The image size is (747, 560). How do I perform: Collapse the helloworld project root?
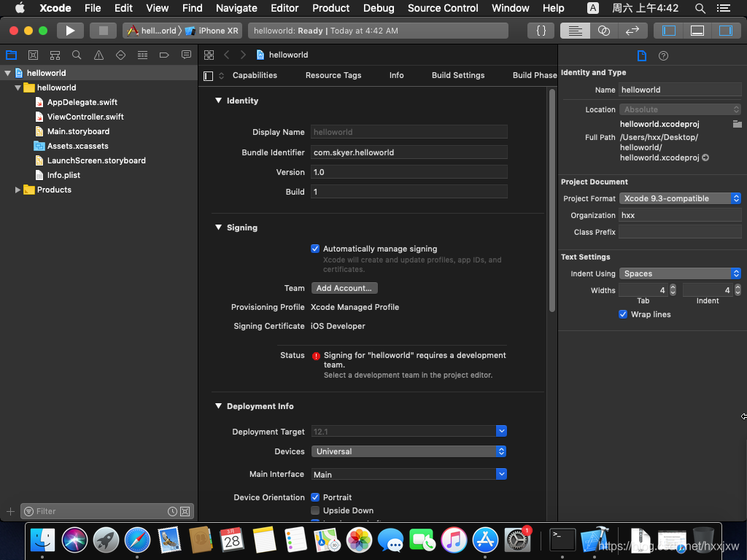point(7,73)
